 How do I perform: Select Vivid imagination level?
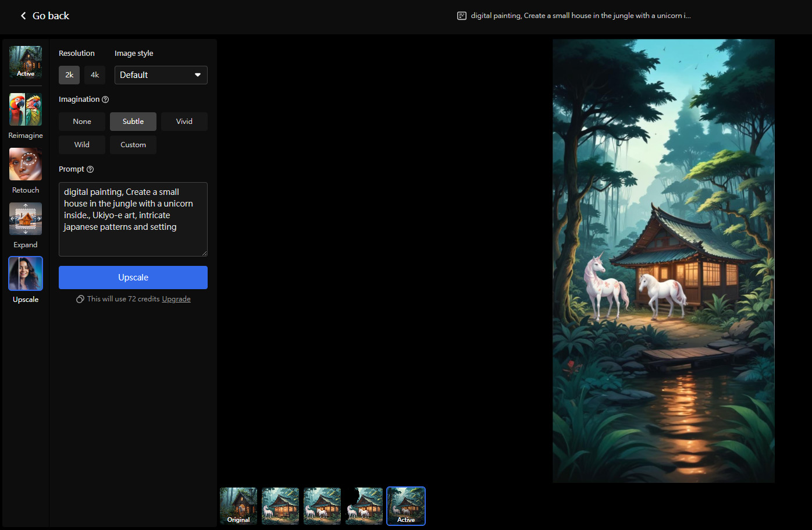pos(184,122)
